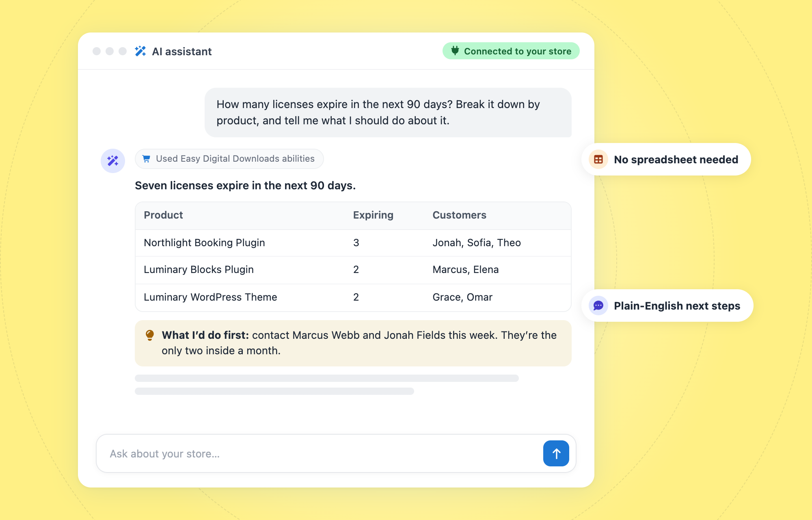Image resolution: width=812 pixels, height=520 pixels.
Task: Click the lightbulb icon in suggestion box
Action: 150,335
